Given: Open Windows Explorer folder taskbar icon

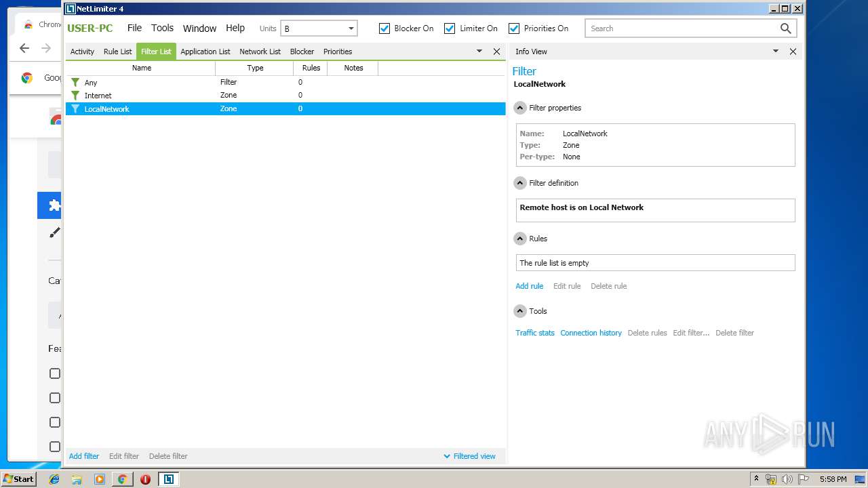Looking at the screenshot, I should point(77,479).
